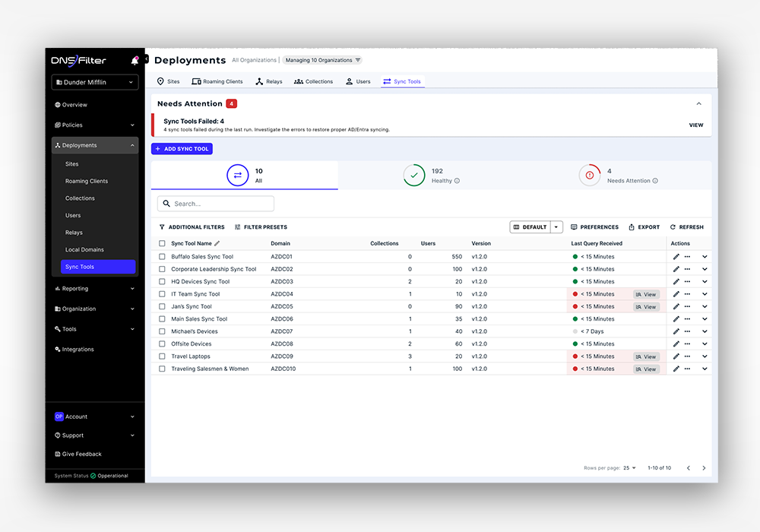
Task: Open ADDITIONAL FILTERS
Action: point(192,226)
